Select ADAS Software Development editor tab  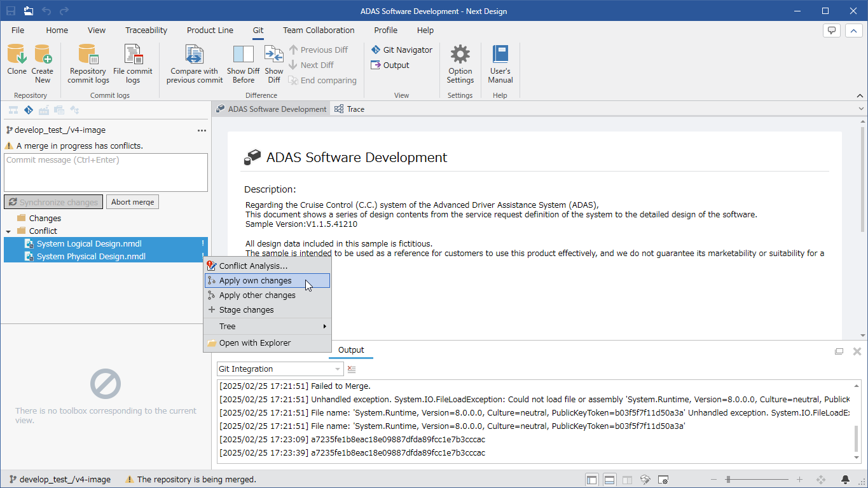point(271,109)
